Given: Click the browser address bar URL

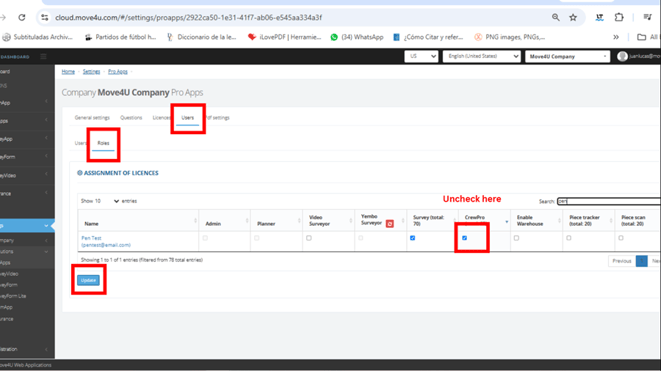Looking at the screenshot, I should pos(188,17).
